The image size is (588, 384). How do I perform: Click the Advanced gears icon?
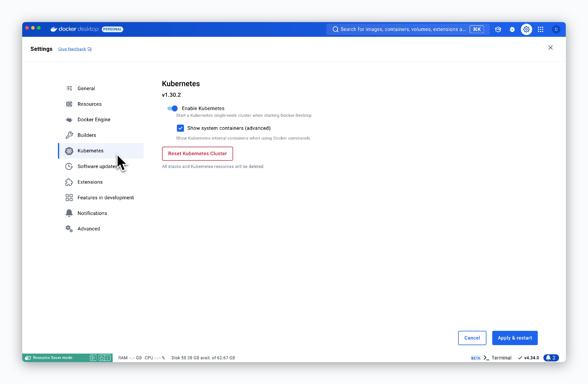(69, 229)
